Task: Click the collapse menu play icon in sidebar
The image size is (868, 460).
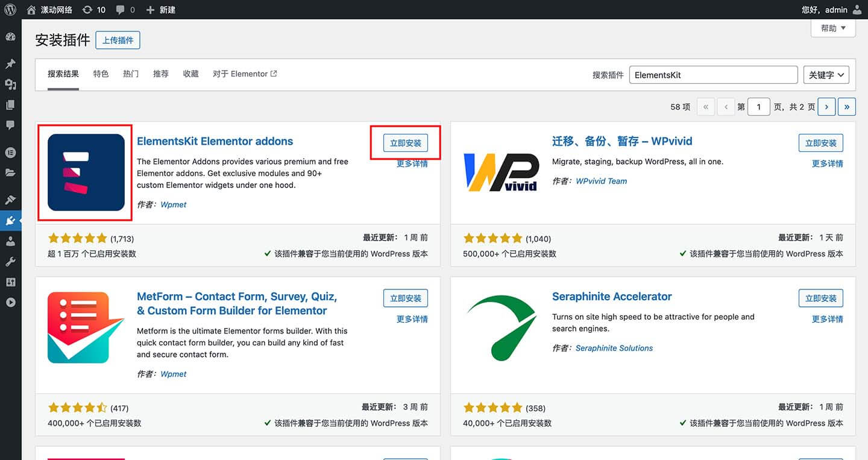Action: (x=10, y=303)
